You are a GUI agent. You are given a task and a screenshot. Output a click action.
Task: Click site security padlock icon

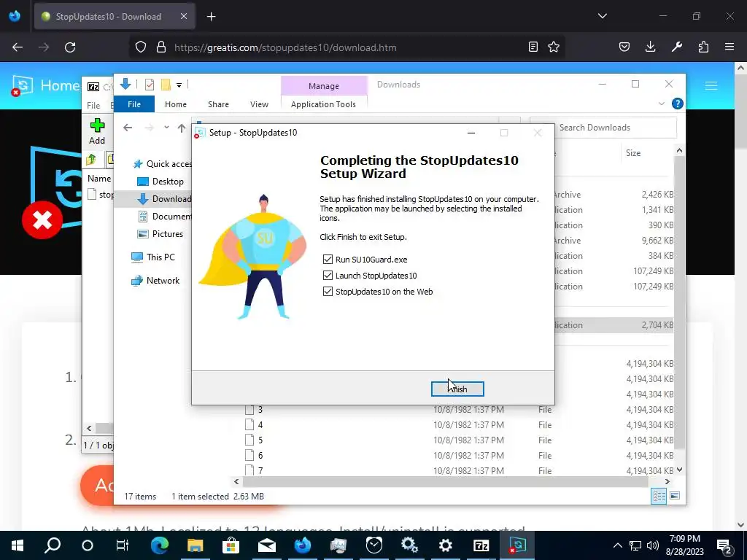click(161, 47)
